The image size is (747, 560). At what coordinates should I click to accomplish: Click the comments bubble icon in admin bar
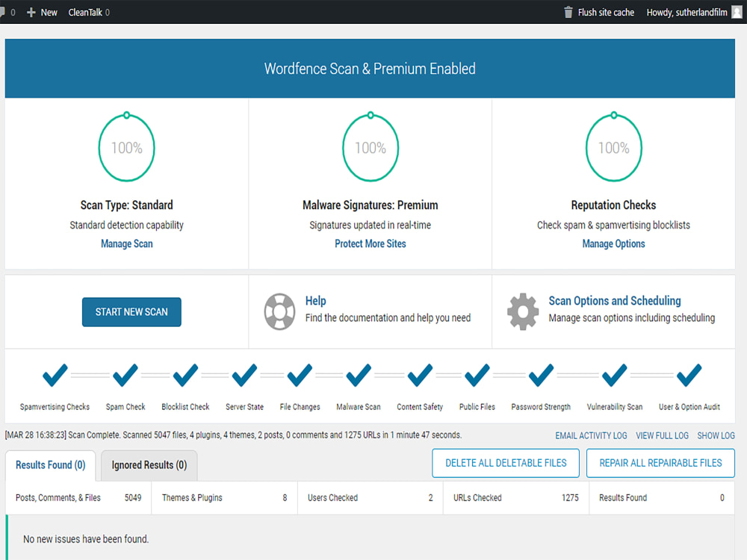pos(2,13)
